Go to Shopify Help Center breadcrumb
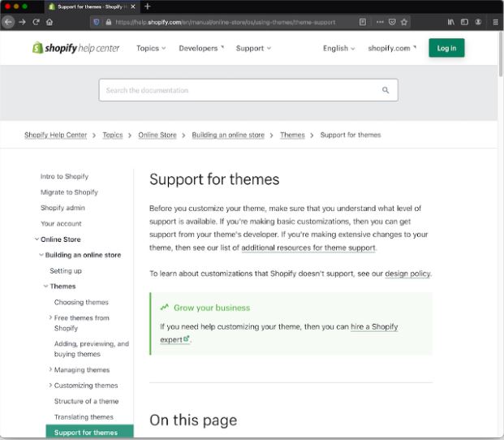The width and height of the screenshot is (504, 440). click(x=56, y=135)
